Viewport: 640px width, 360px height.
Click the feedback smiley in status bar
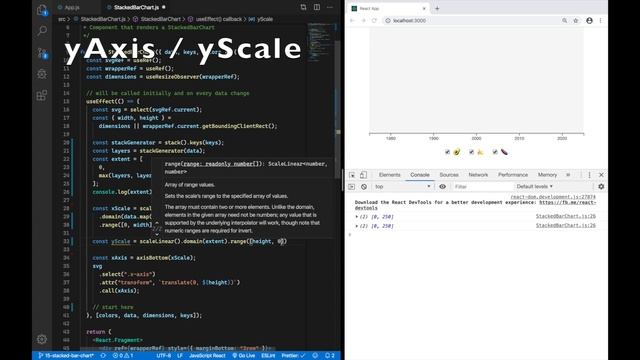coord(315,356)
